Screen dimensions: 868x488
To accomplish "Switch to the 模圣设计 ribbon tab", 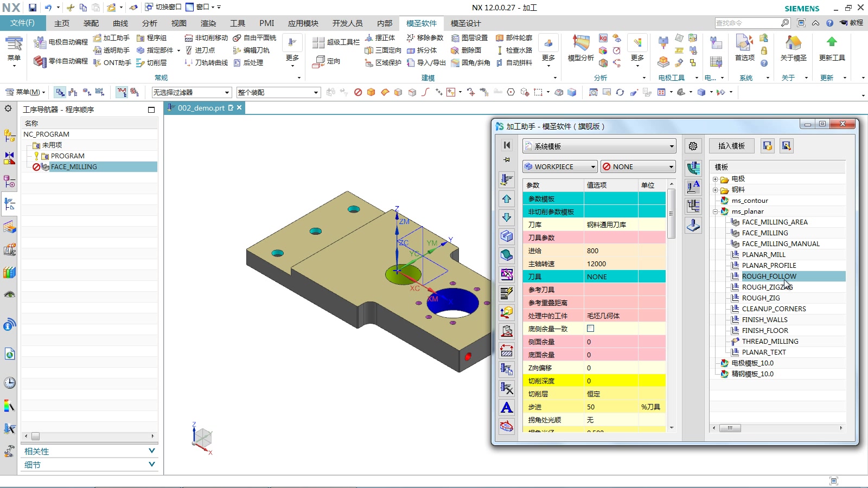I will 466,23.
